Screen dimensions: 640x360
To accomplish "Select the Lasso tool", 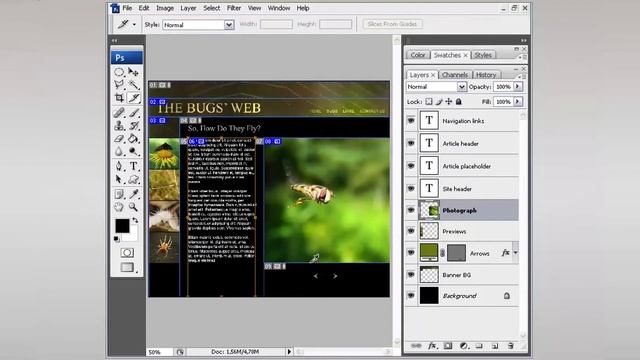I will click(119, 84).
